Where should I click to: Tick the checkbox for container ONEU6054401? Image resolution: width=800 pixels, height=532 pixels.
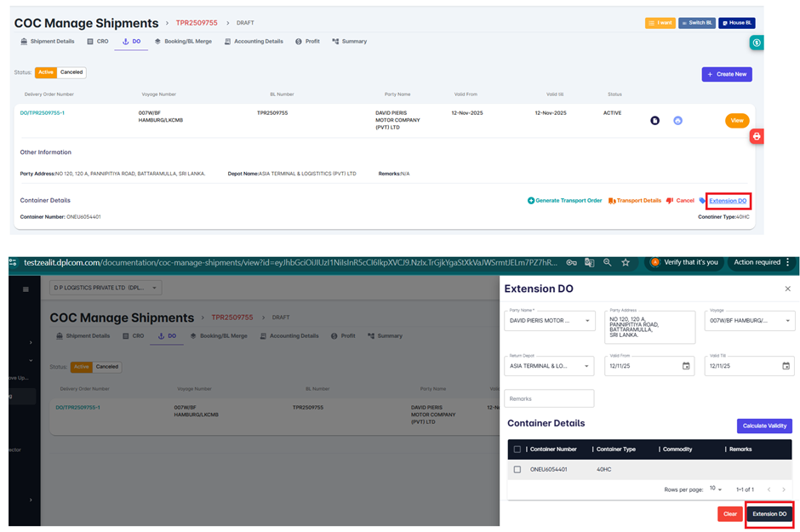[x=517, y=469]
